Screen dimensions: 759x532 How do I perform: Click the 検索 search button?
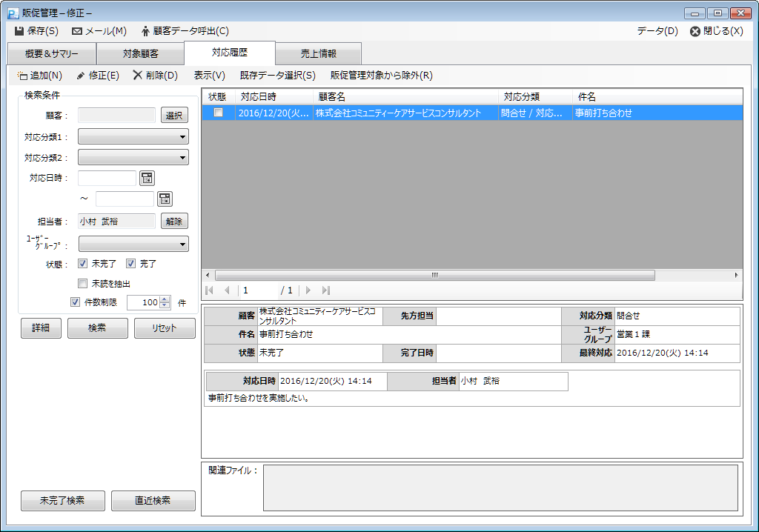[97, 328]
